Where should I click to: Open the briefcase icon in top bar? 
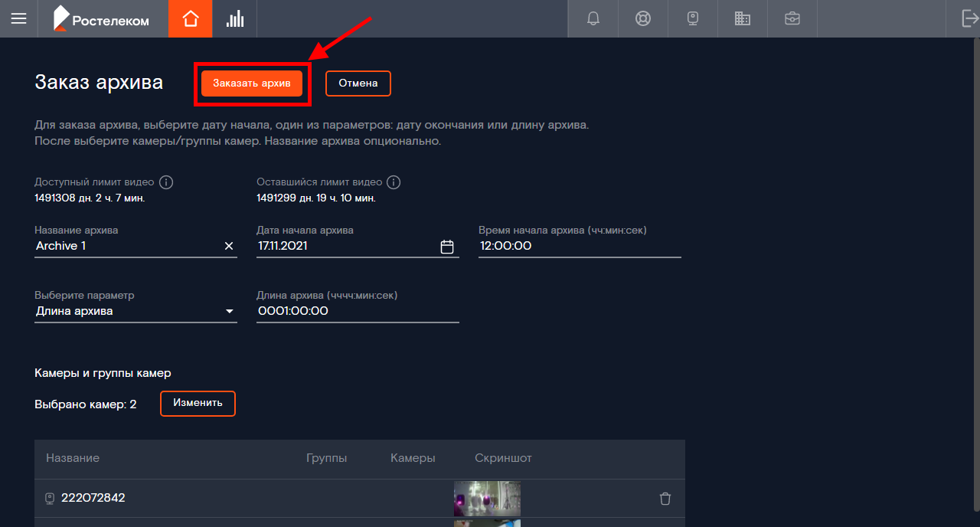point(792,18)
